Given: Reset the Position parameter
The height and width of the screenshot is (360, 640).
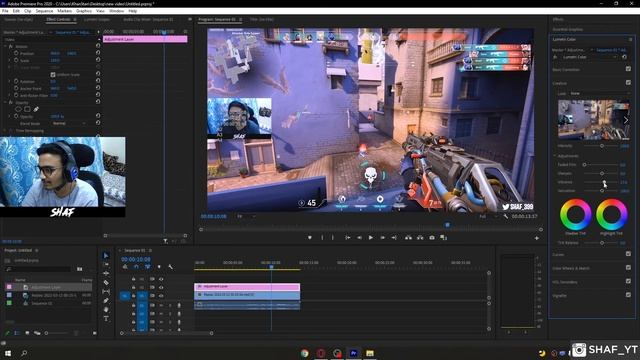Looking at the screenshot, I should pos(98,53).
